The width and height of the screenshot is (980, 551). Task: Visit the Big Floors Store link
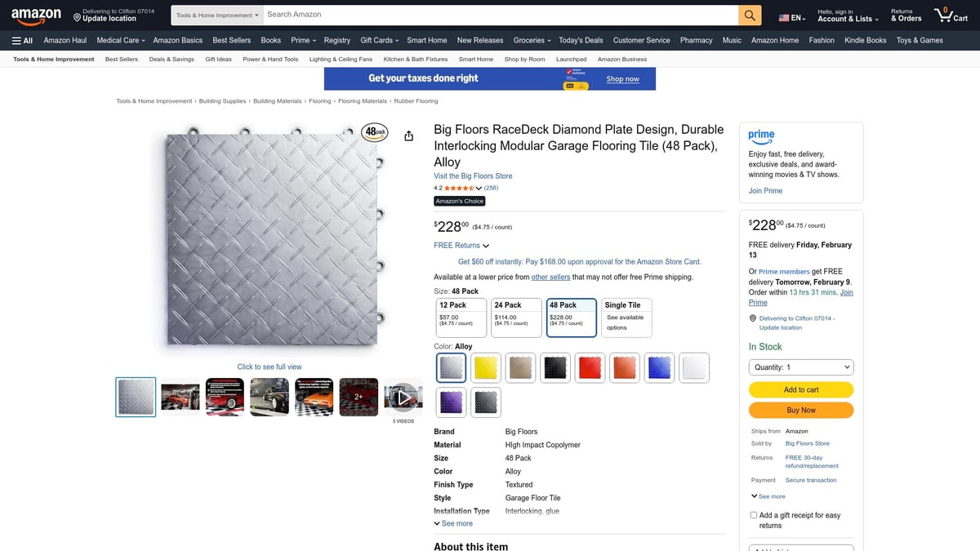(472, 176)
